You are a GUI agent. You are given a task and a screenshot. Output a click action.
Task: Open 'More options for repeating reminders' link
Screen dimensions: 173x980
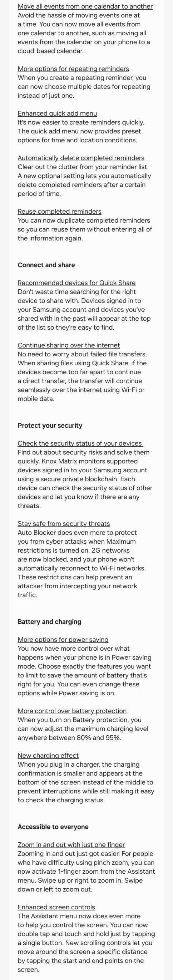click(73, 69)
